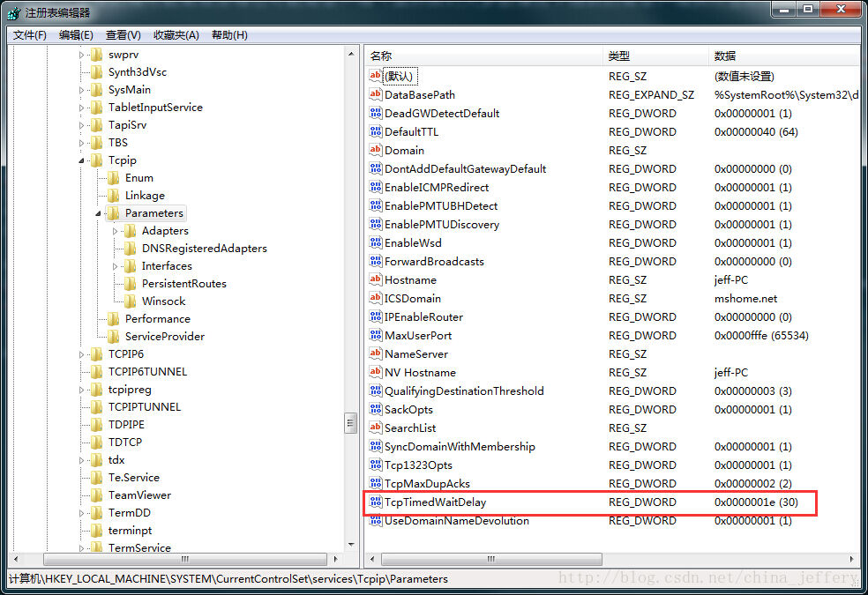Click the binary icon next to MaxUserPort

click(375, 336)
